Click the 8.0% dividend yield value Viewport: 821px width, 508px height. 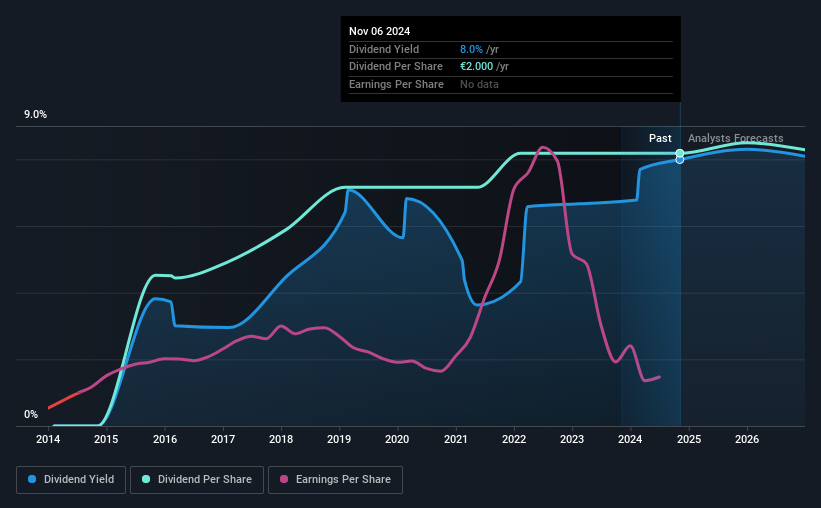[x=471, y=49]
